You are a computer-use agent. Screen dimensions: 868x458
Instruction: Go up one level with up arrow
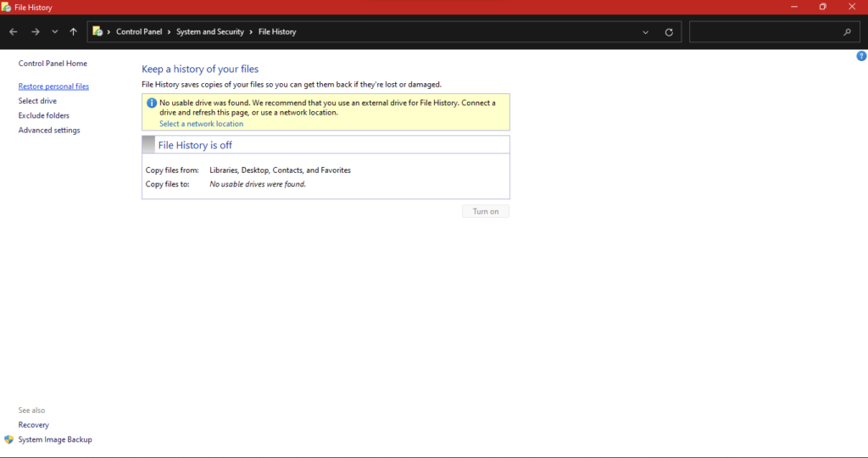(73, 32)
